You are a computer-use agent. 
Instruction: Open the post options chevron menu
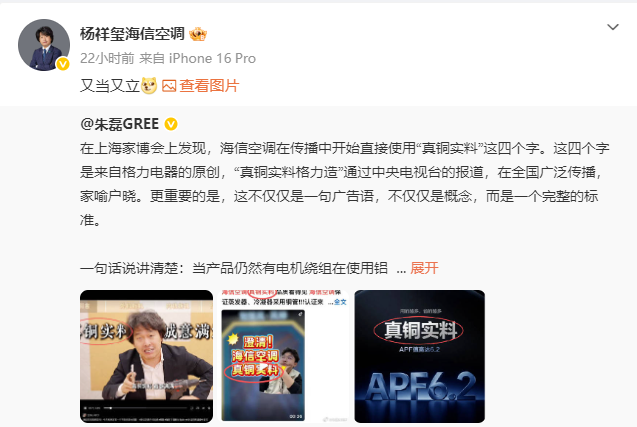[613, 27]
